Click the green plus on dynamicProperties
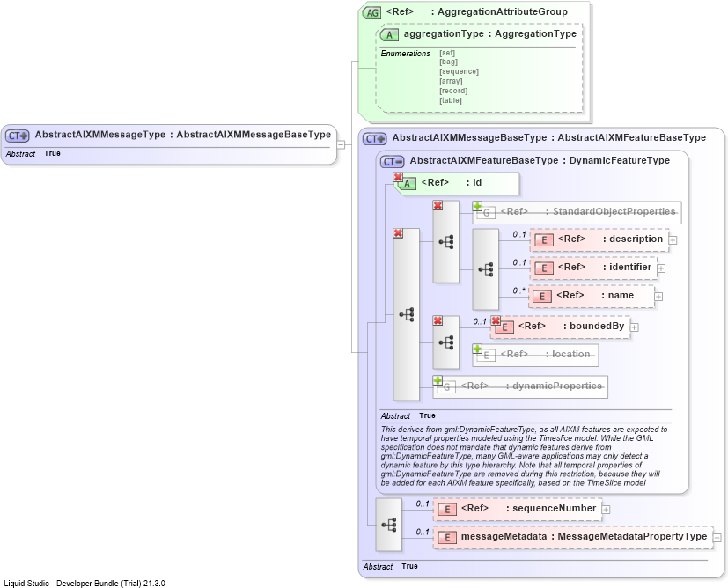This screenshot has height=588, width=728. [438, 380]
